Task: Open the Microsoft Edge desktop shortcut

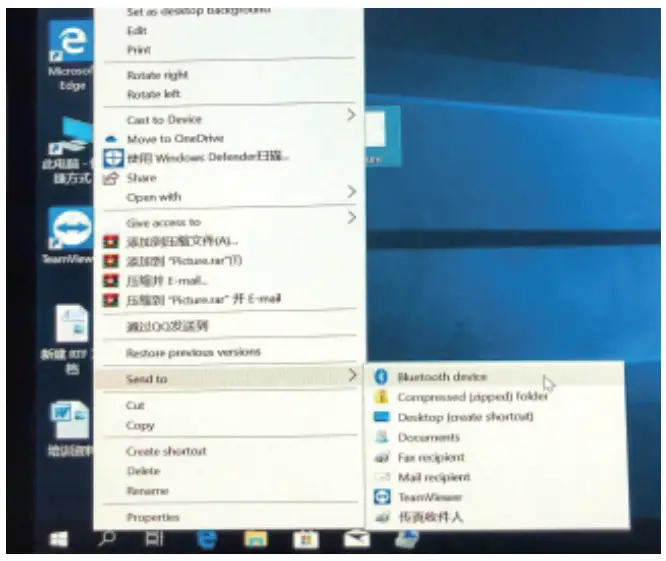Action: [72, 55]
